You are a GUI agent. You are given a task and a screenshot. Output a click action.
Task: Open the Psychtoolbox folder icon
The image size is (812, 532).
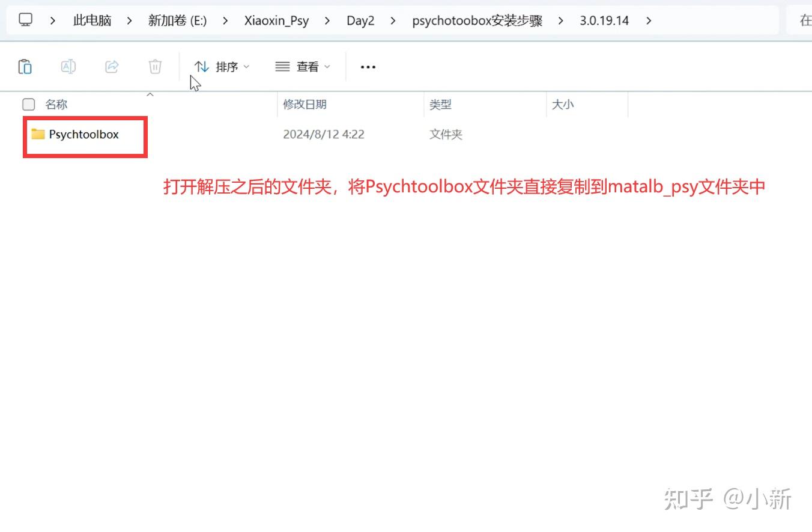(x=37, y=134)
